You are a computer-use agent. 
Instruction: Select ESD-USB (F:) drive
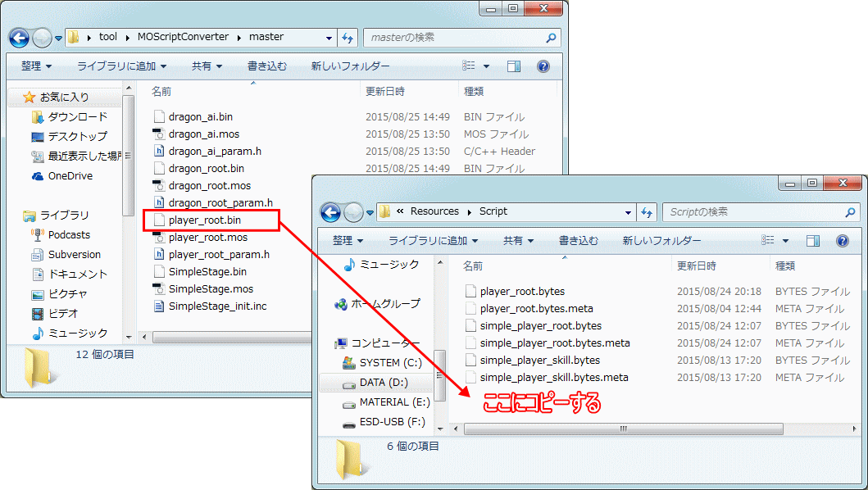point(384,422)
